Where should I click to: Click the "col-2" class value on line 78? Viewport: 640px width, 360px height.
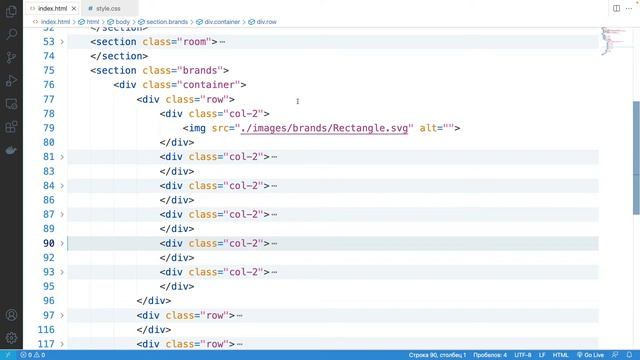[x=243, y=114]
